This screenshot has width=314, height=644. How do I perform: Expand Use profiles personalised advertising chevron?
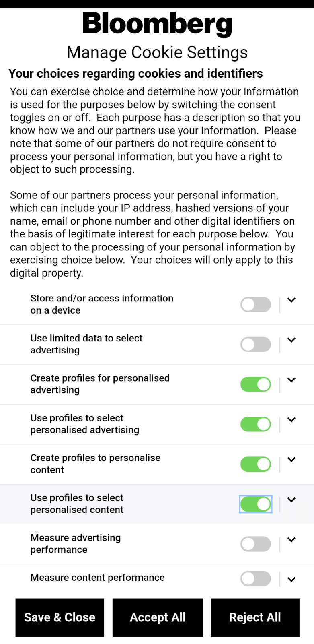pyautogui.click(x=291, y=419)
